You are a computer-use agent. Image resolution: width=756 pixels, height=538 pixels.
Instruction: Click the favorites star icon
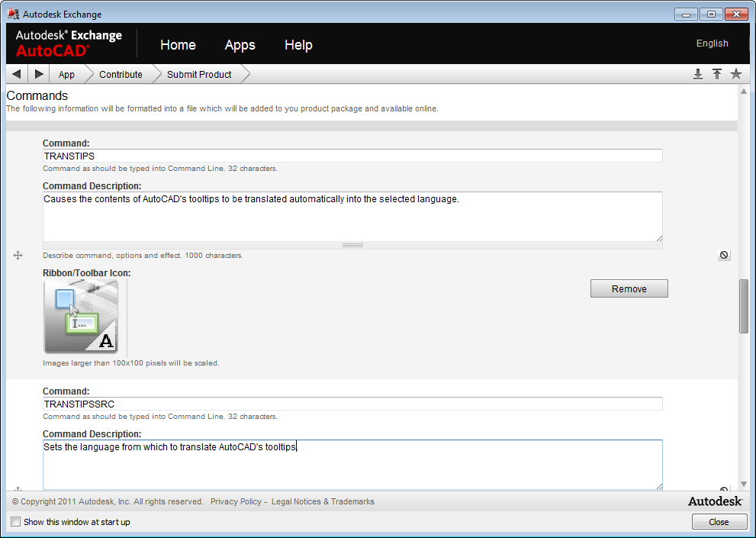(x=736, y=74)
